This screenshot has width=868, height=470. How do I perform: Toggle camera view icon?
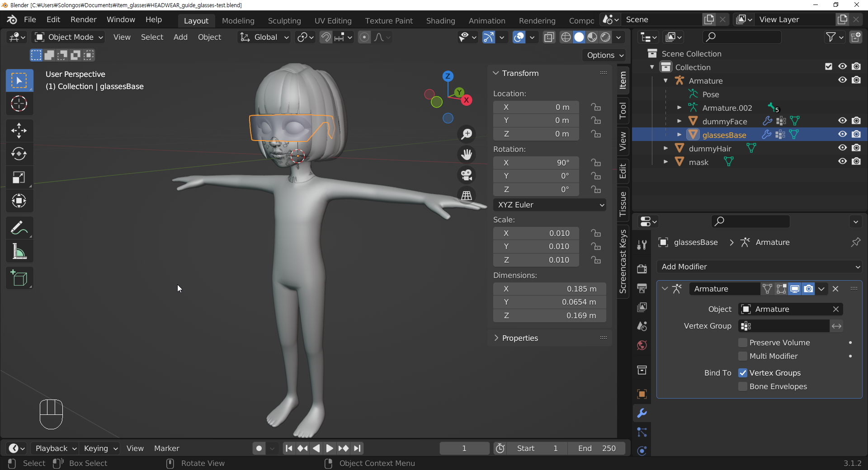pos(467,175)
